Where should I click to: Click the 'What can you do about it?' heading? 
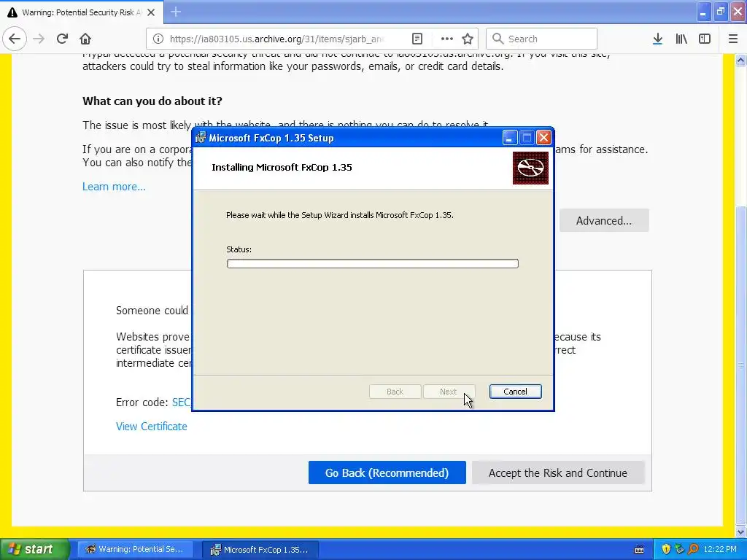click(x=152, y=101)
